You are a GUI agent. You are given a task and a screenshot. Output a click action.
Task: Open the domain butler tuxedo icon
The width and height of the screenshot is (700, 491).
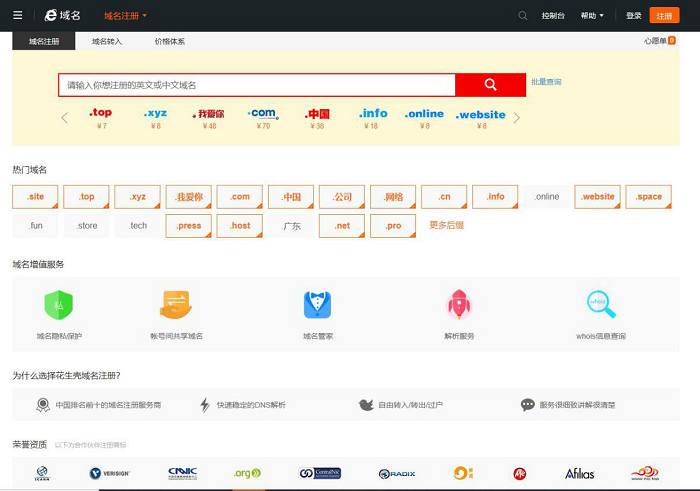point(317,304)
